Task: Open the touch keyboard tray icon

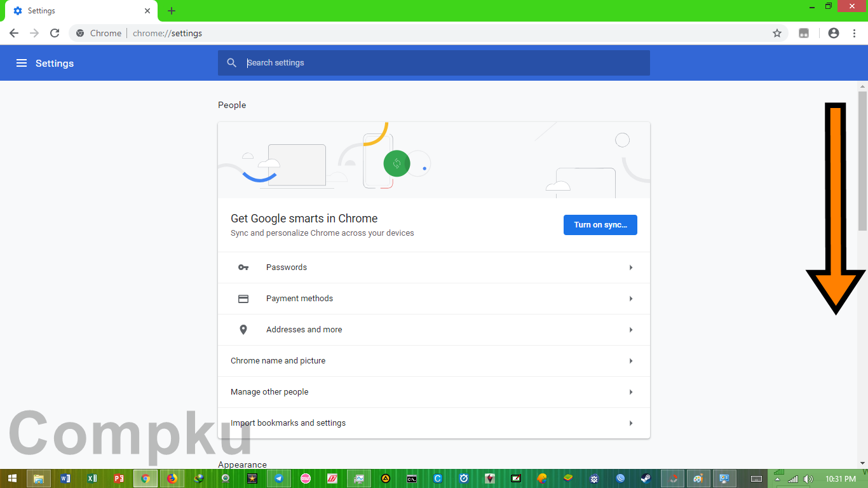Action: coord(757,479)
